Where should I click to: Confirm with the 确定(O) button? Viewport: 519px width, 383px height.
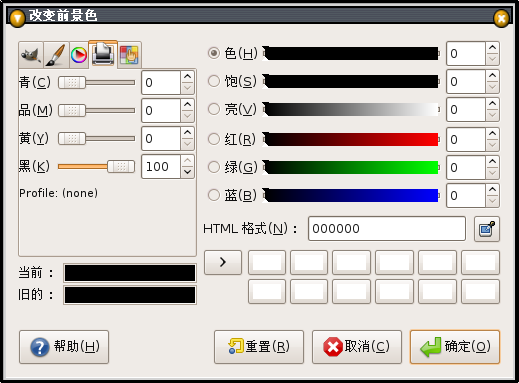pyautogui.click(x=455, y=347)
